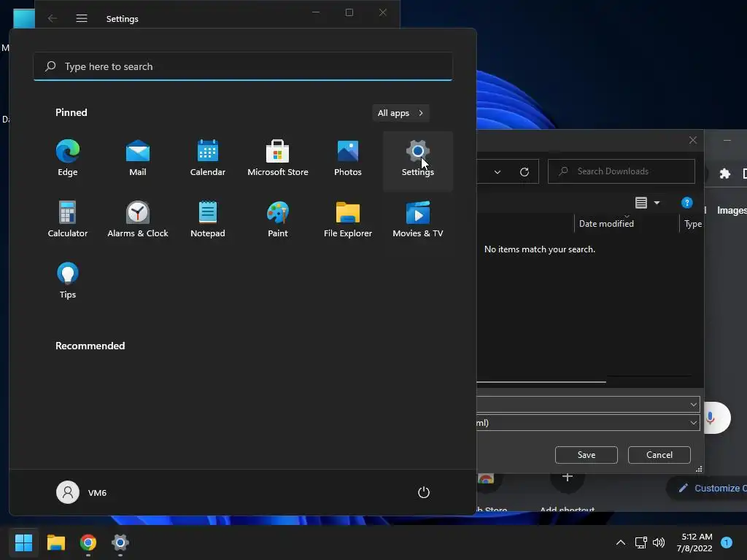Click the Search Downloads field
The image size is (747, 560).
click(622, 171)
